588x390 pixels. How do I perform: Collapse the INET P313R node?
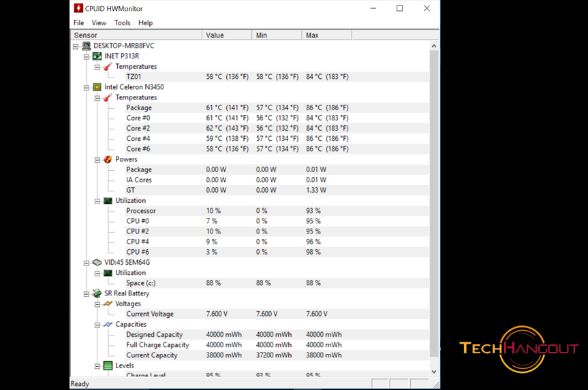click(x=87, y=56)
